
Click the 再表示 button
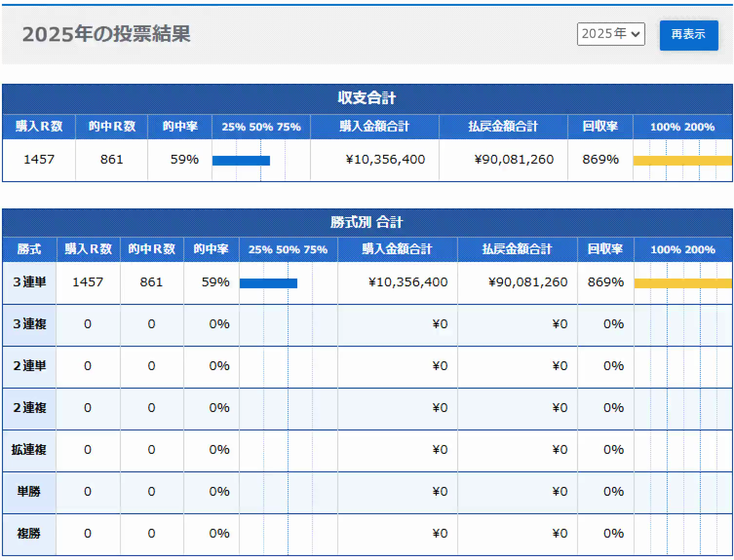(x=688, y=35)
